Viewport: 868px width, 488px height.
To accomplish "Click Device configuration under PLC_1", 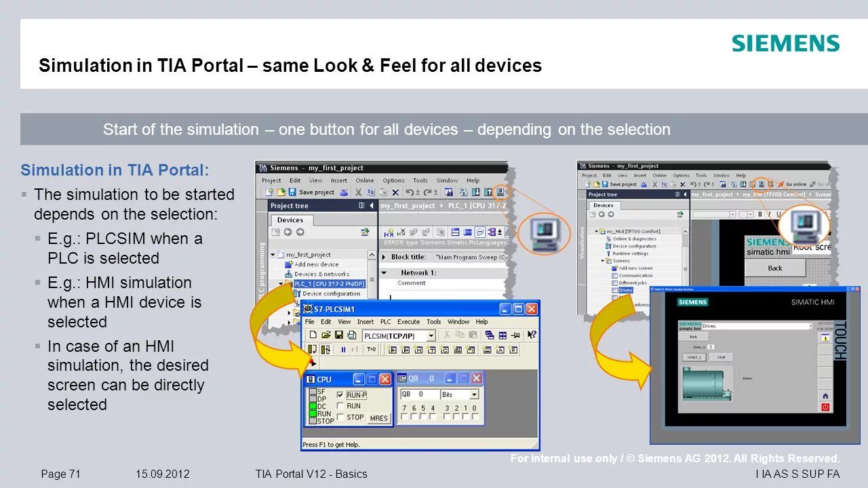I will coord(328,293).
